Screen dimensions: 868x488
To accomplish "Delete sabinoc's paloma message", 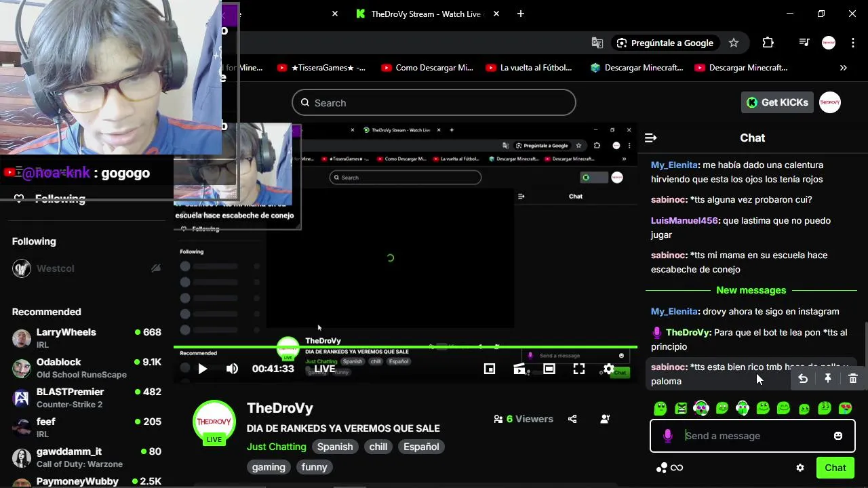I will [x=853, y=379].
